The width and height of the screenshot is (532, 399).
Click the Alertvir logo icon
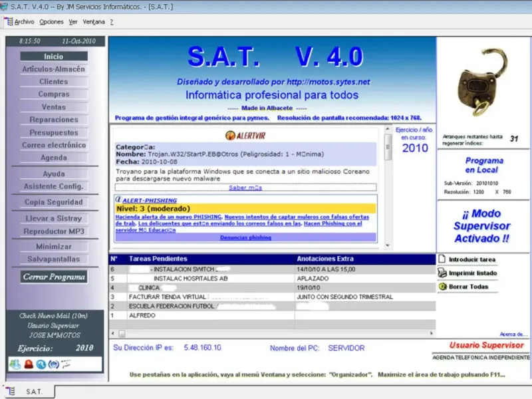[230, 136]
